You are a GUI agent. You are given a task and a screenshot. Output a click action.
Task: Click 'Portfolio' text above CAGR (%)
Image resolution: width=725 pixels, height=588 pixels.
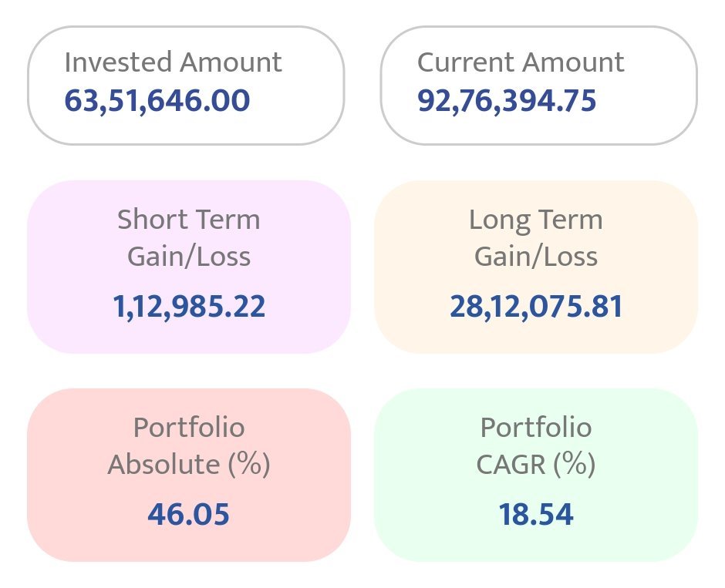click(536, 428)
